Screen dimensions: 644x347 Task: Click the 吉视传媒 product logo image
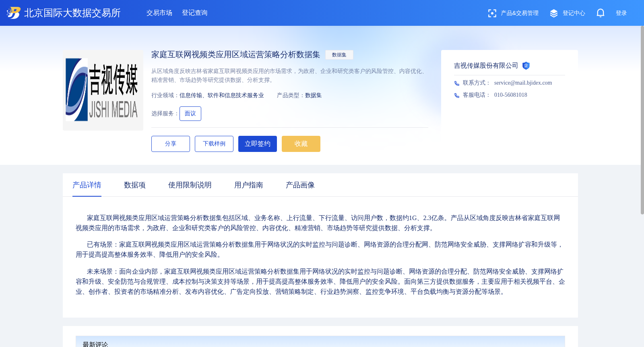tap(103, 90)
